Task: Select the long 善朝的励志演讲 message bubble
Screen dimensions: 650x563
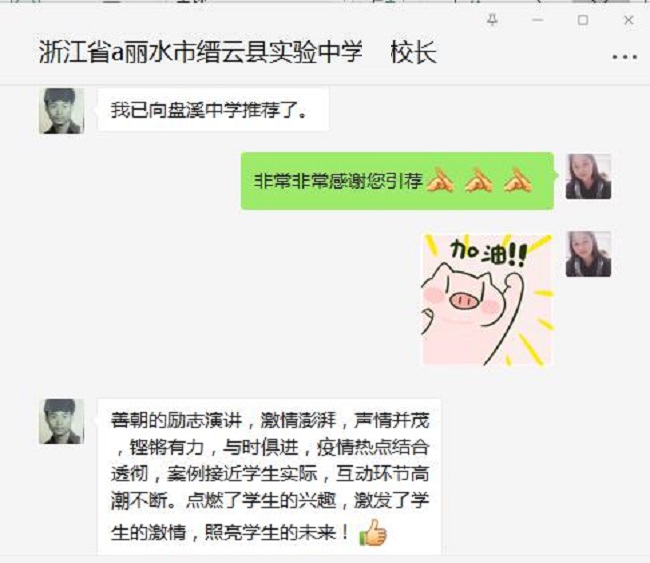Action: click(x=269, y=477)
